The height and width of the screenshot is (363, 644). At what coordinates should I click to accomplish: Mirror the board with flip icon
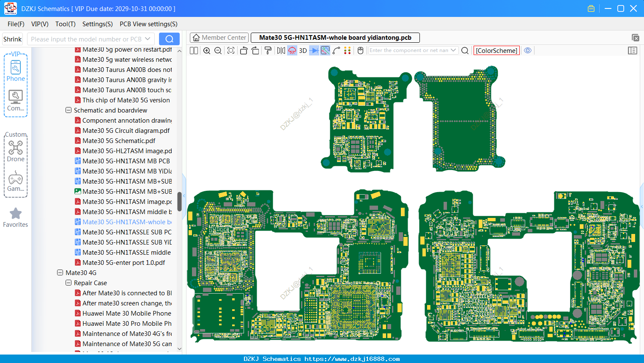coord(281,50)
